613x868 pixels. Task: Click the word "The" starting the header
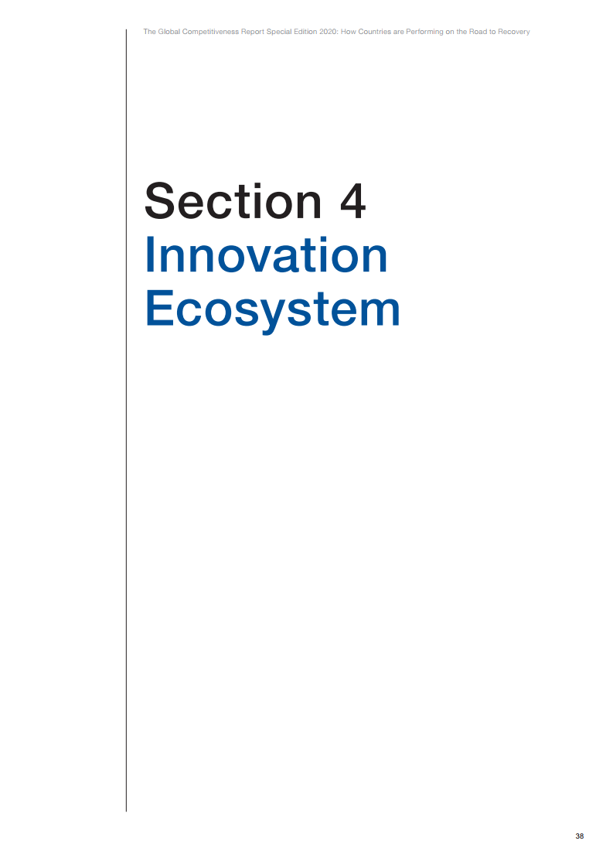150,32
